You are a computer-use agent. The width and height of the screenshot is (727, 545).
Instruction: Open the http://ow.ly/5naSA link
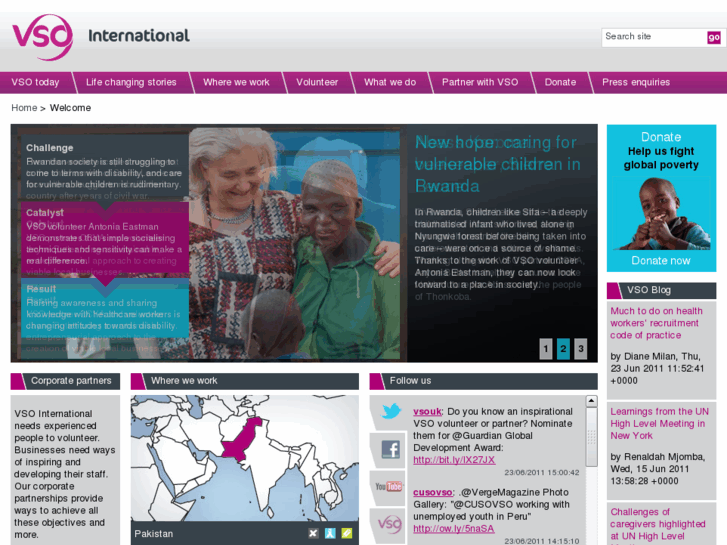[453, 529]
